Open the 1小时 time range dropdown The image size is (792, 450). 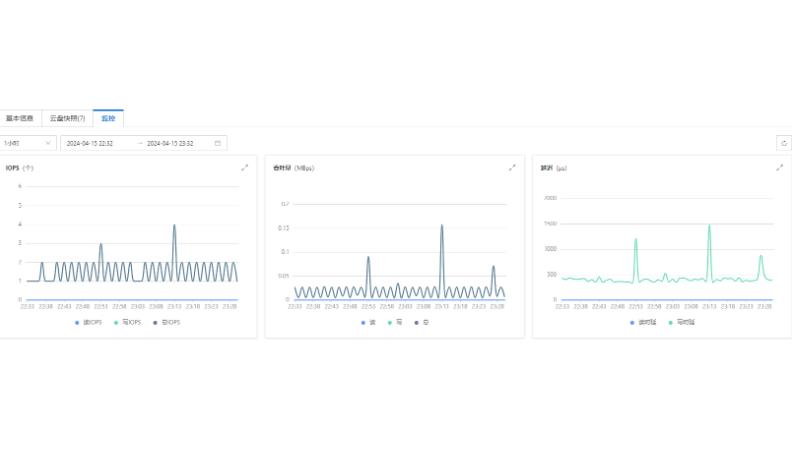click(x=28, y=143)
